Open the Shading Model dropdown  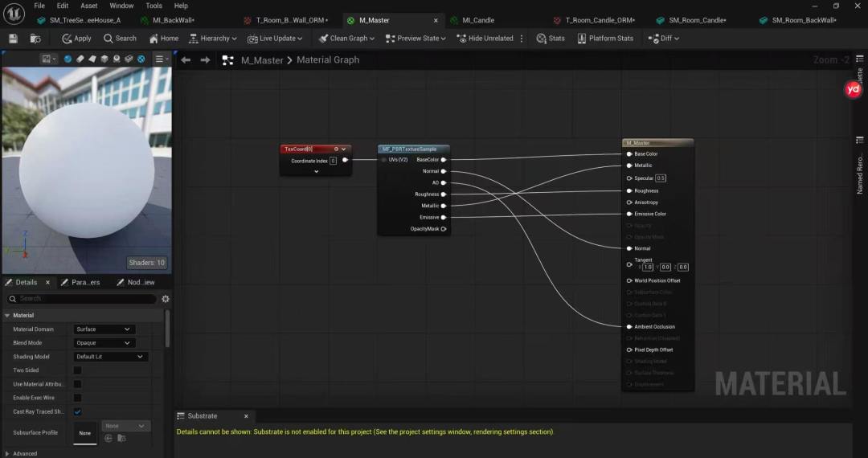tap(110, 357)
